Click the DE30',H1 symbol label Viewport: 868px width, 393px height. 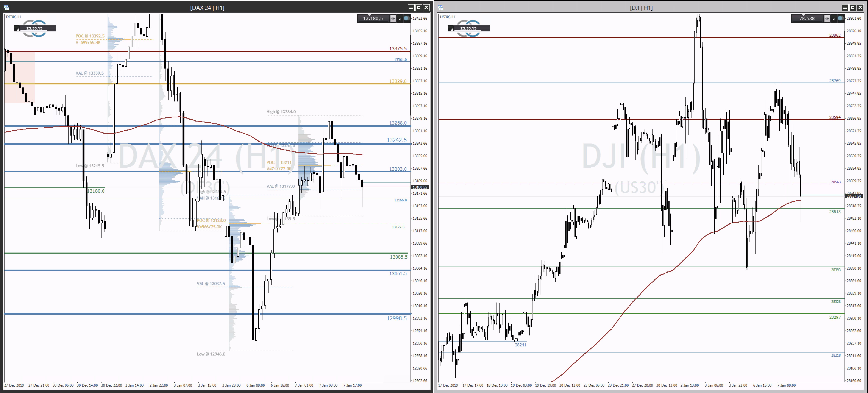[13, 17]
